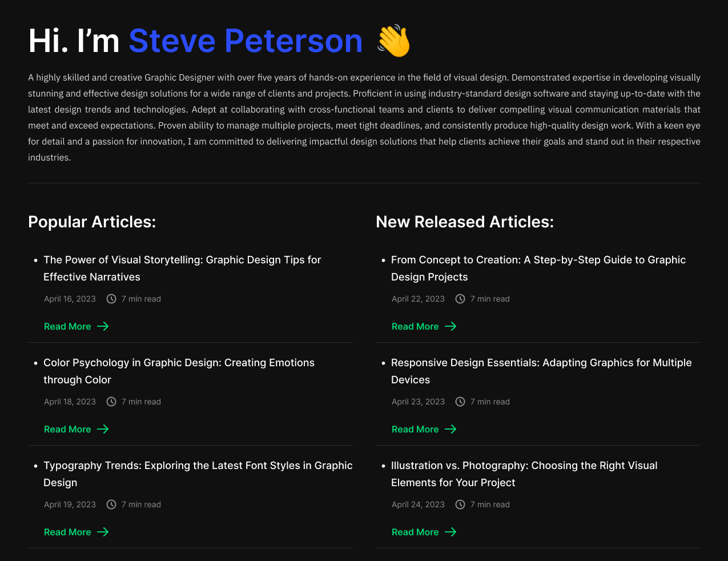Click clock icon beside April 23, 2023
This screenshot has width=728, height=561.
[x=460, y=402]
